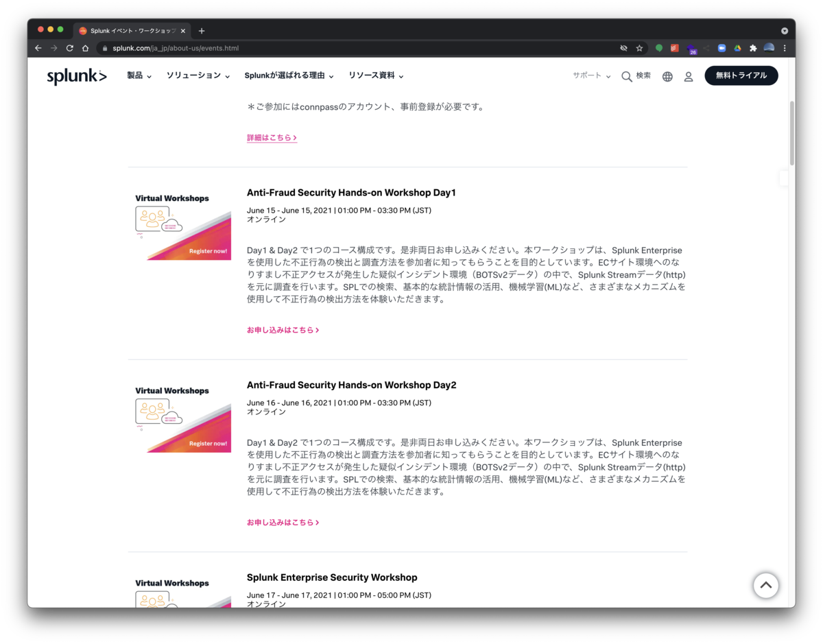823x644 pixels.
Task: Open the Google Drive extension icon
Action: coord(738,48)
